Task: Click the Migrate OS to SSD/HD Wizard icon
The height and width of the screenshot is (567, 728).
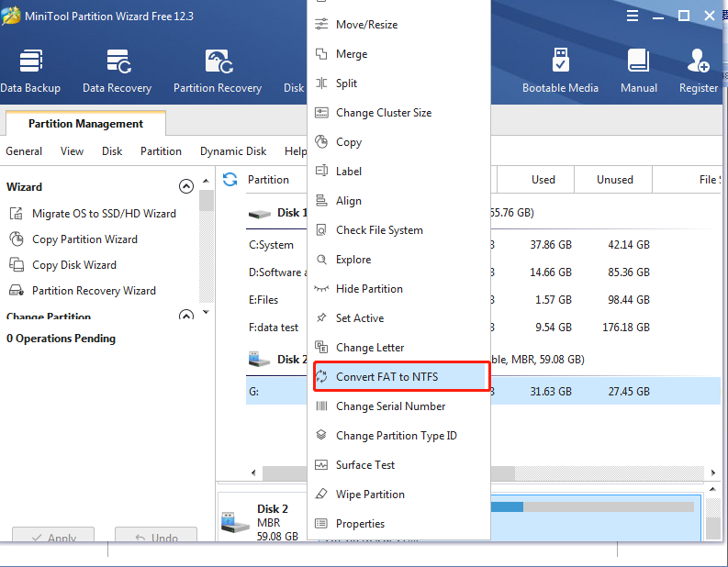Action: pos(17,214)
